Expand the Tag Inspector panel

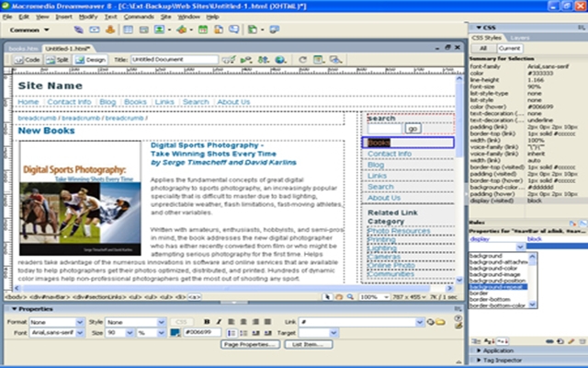point(480,360)
